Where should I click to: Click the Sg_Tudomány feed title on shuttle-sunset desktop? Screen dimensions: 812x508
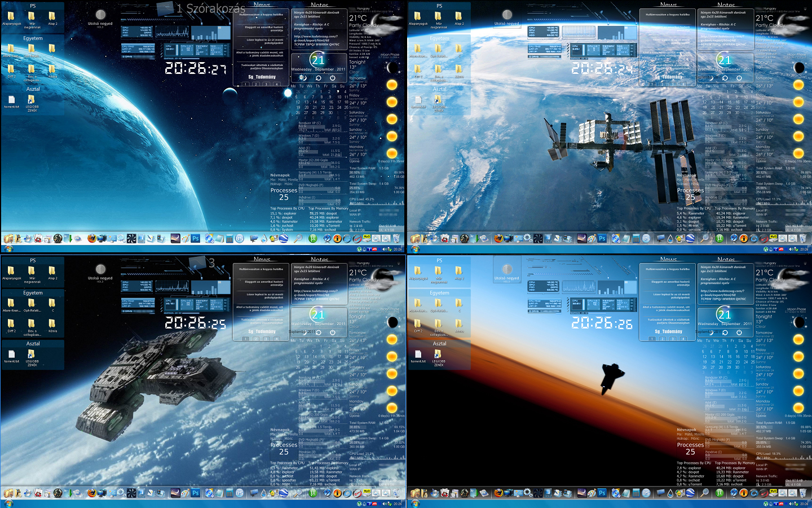pyautogui.click(x=669, y=331)
